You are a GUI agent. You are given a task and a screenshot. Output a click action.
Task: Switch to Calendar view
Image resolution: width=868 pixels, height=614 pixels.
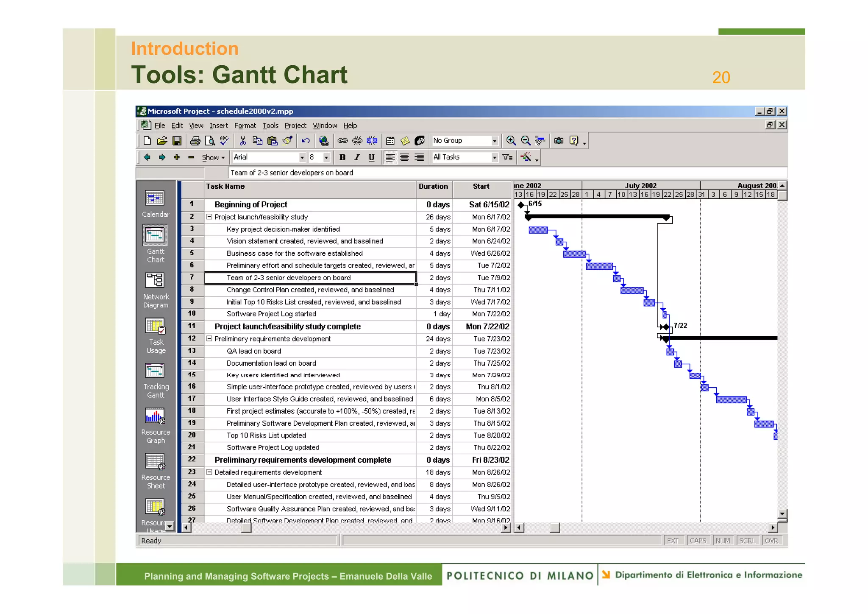pyautogui.click(x=155, y=204)
